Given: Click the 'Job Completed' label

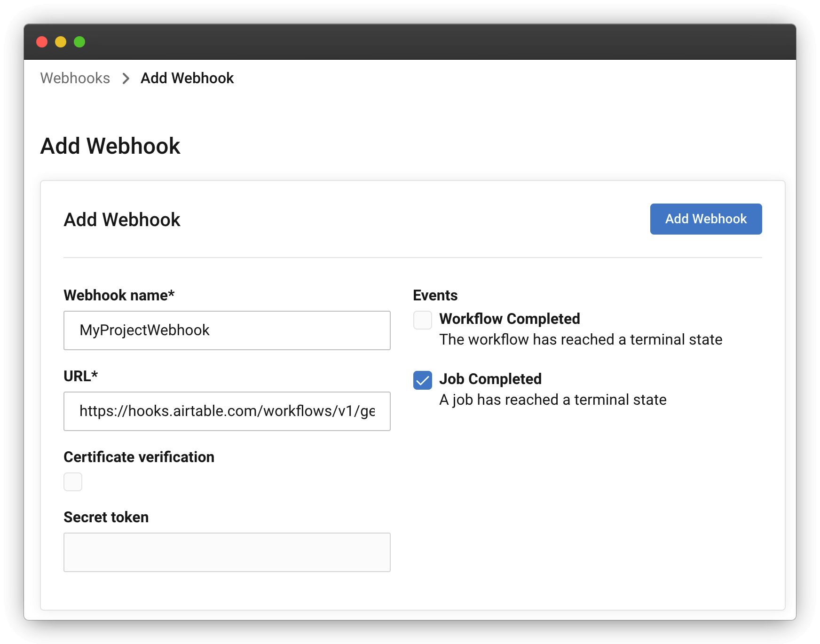Looking at the screenshot, I should 490,379.
